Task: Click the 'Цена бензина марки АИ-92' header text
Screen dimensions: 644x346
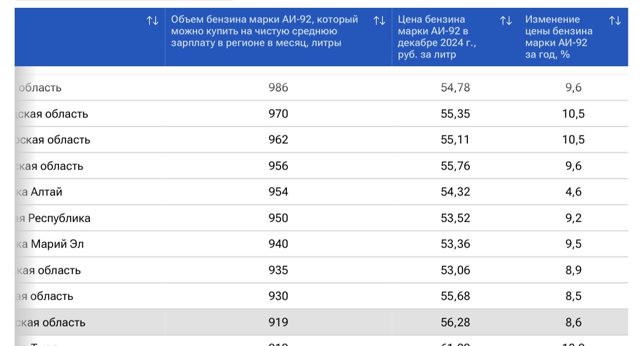Action: point(436,37)
